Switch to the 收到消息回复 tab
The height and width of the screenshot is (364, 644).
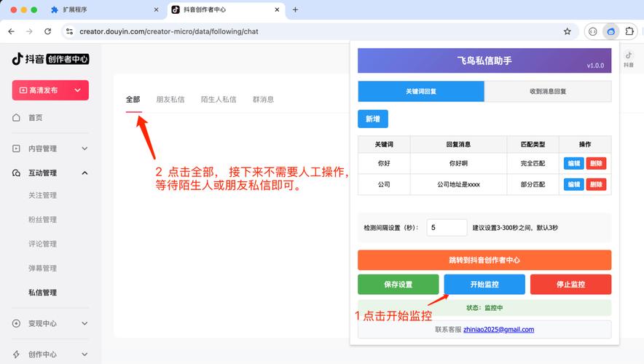(548, 92)
